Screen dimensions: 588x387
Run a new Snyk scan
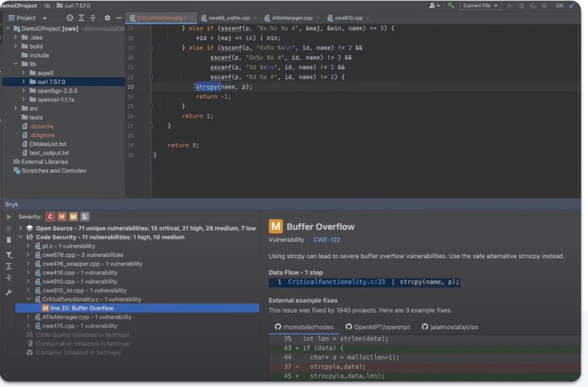(x=9, y=217)
